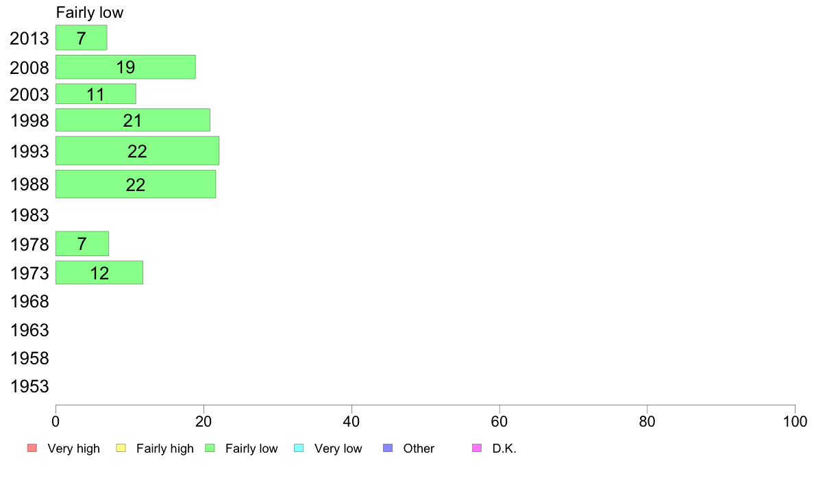Select the 1998 bar showing 21
814x504 pixels.
(133, 120)
